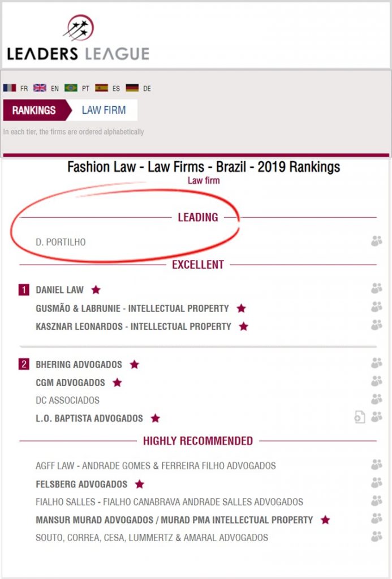Open FIALHO SALLES firm page
The image size is (392, 579).
coord(169,502)
